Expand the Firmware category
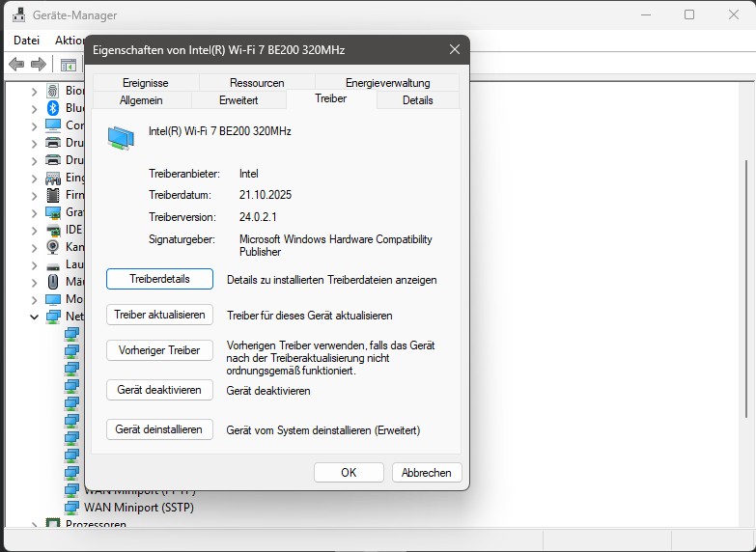This screenshot has width=756, height=552. point(34,196)
